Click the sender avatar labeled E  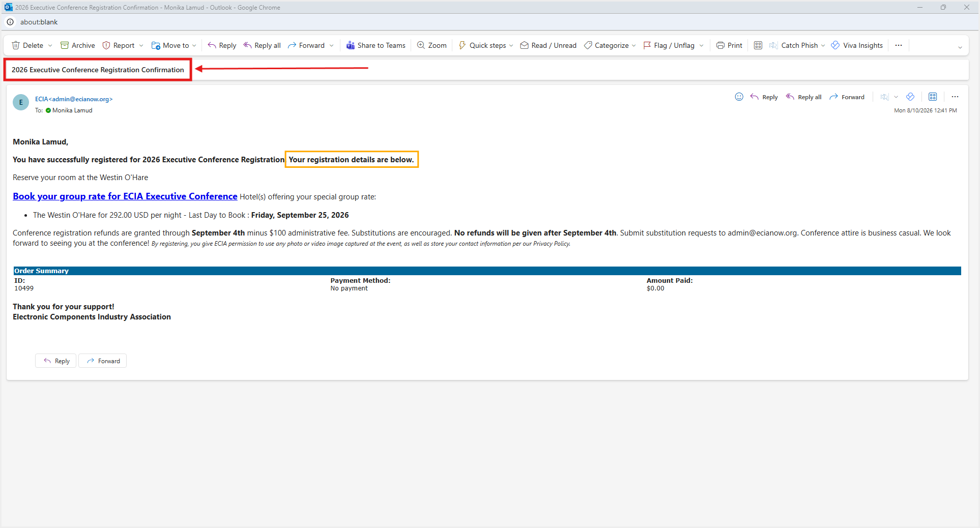(x=21, y=102)
